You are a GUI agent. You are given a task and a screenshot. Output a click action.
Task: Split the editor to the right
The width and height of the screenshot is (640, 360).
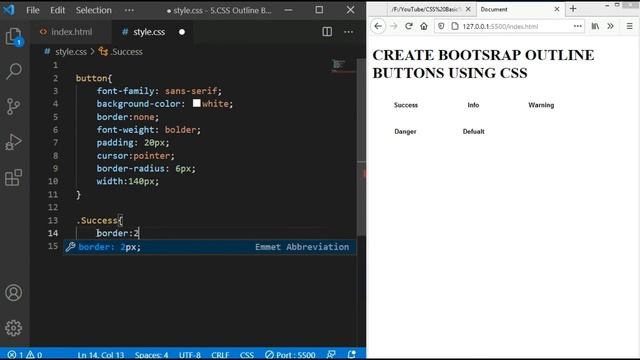pyautogui.click(x=327, y=32)
